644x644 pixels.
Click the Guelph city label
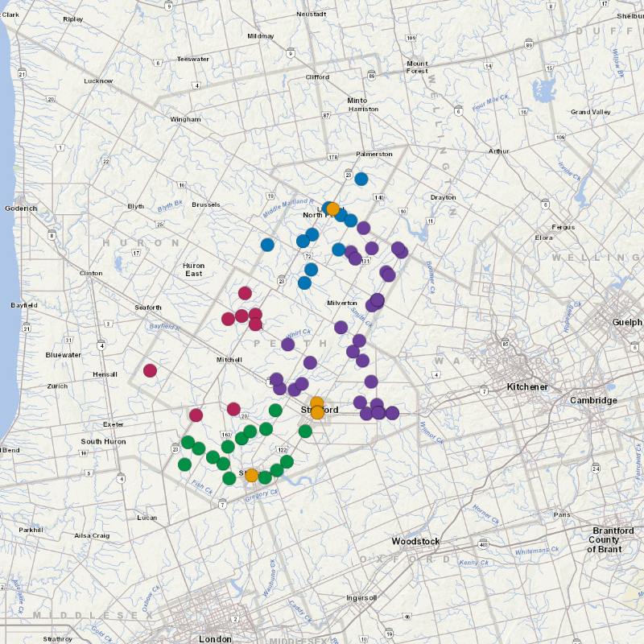click(627, 322)
